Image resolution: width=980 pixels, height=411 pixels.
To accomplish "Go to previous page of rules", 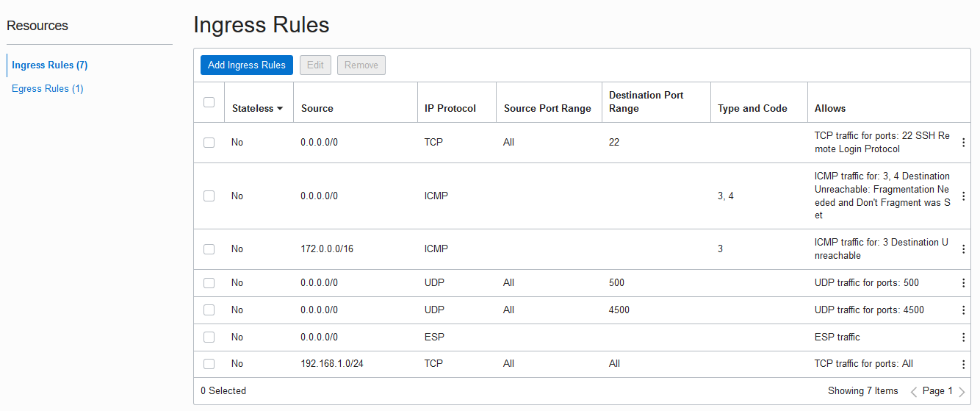I will [914, 392].
